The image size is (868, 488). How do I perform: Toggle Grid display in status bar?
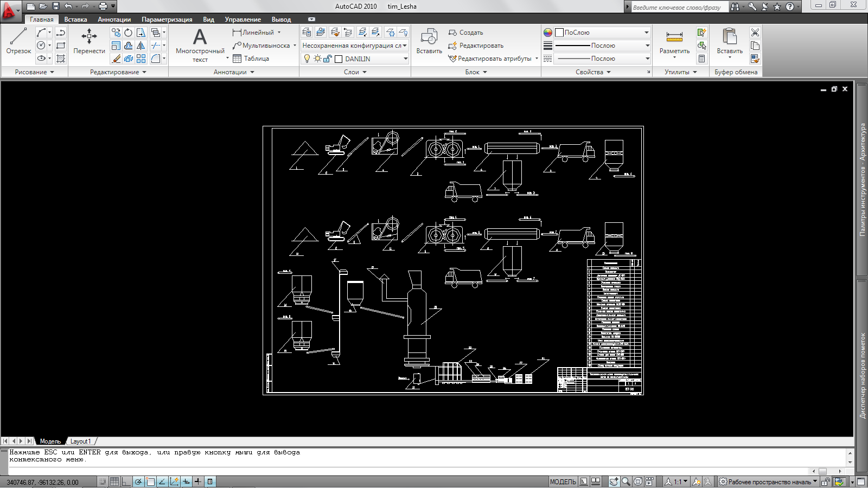pos(114,481)
